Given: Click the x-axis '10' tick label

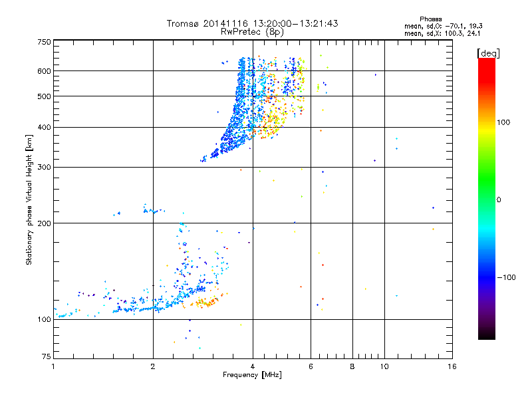Looking at the screenshot, I should click(384, 366).
